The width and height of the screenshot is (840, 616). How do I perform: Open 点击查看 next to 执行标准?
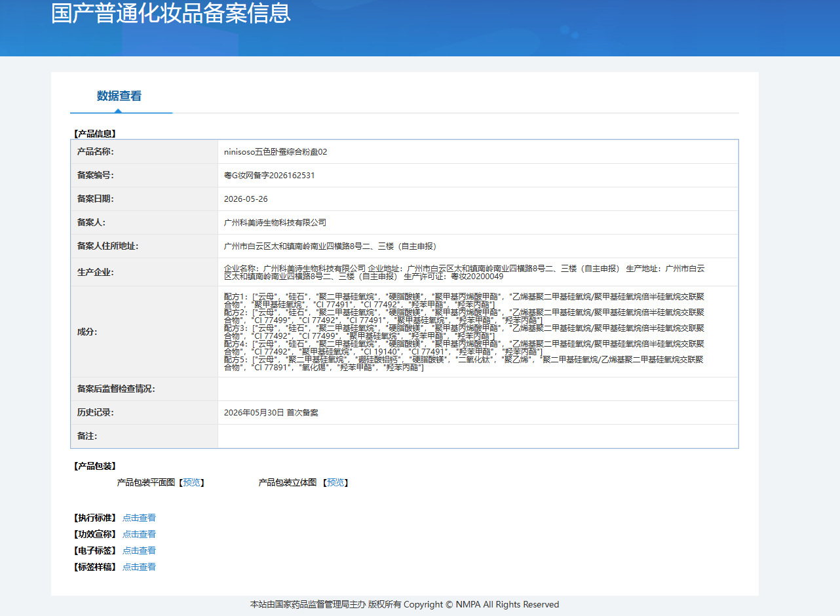(x=139, y=518)
